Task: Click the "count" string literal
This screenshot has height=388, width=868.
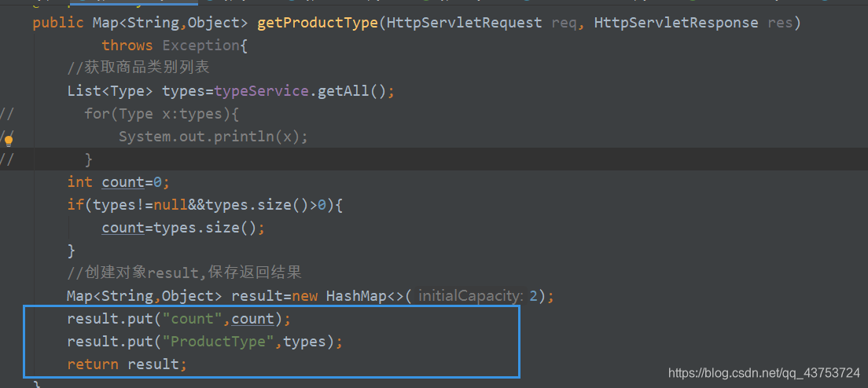Action: pos(192,319)
